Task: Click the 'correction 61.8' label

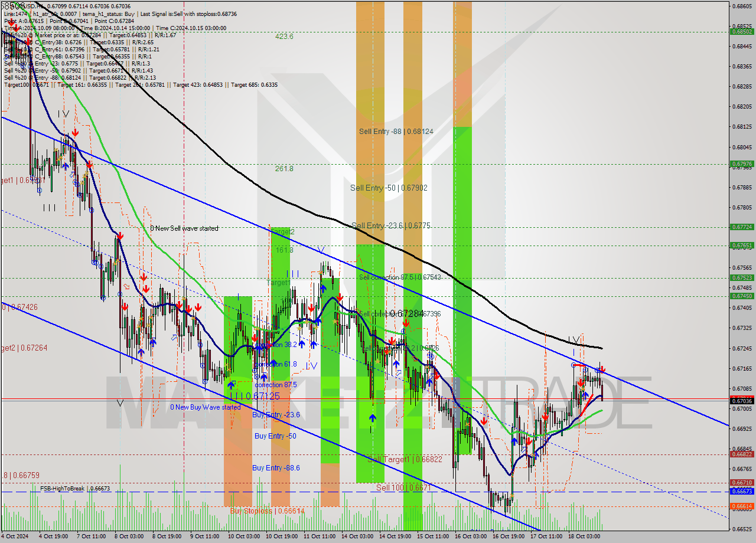Action: 276,364
